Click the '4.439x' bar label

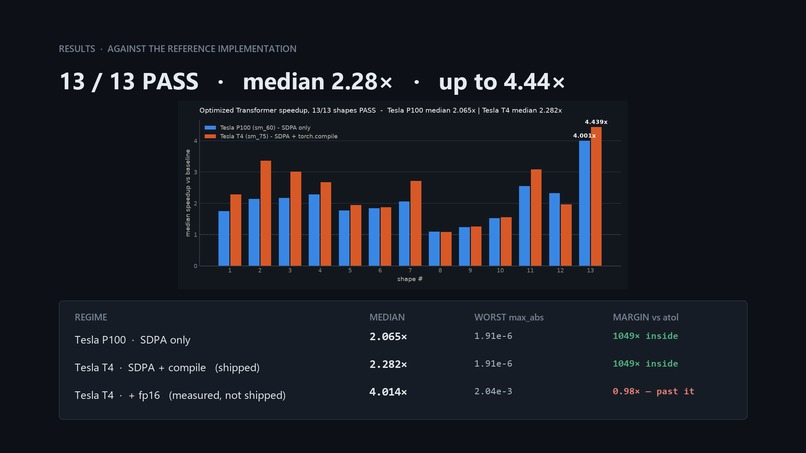[596, 122]
